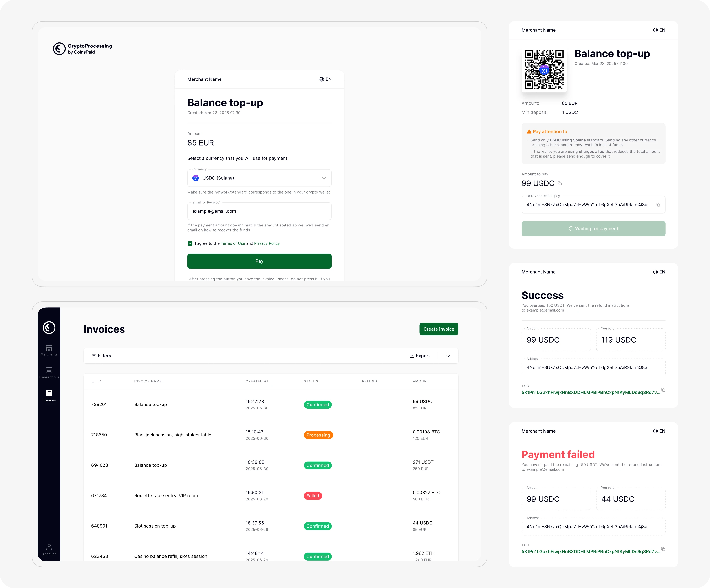This screenshot has height=588, width=710.
Task: Click the 85 EUR amount in the payment form
Action: 201,143
